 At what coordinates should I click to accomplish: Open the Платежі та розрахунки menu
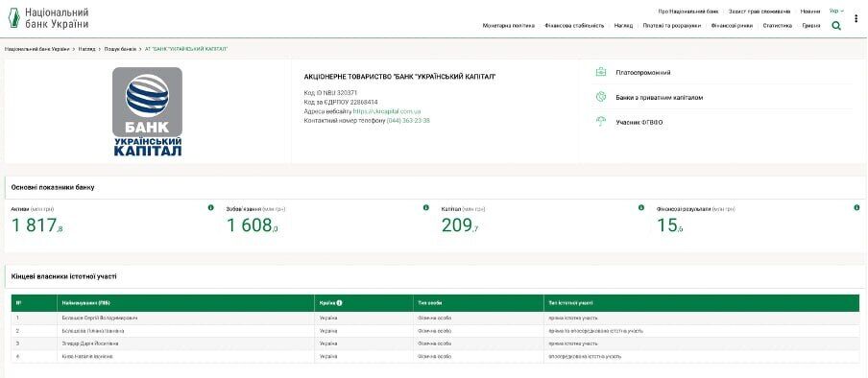pos(671,26)
